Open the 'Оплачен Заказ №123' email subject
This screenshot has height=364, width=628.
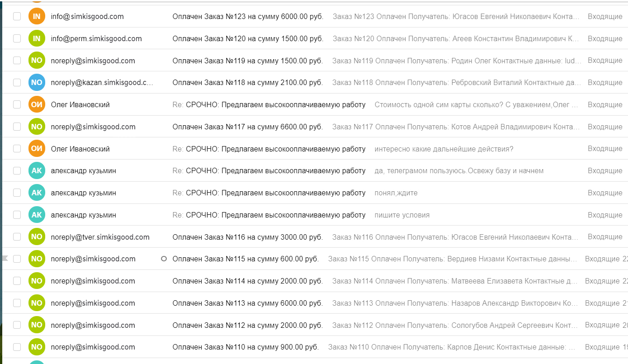tap(248, 17)
